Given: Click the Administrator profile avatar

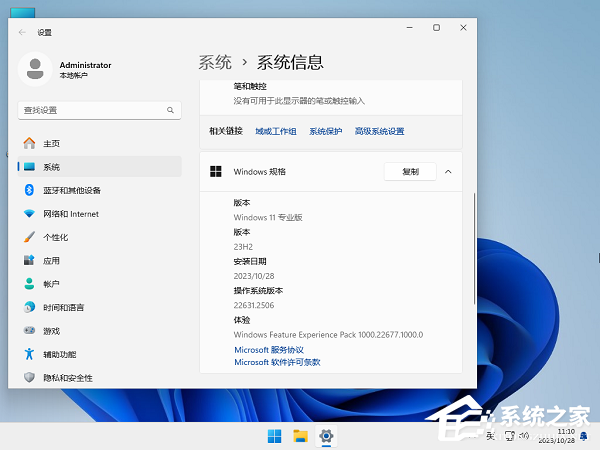Looking at the screenshot, I should coord(35,69).
